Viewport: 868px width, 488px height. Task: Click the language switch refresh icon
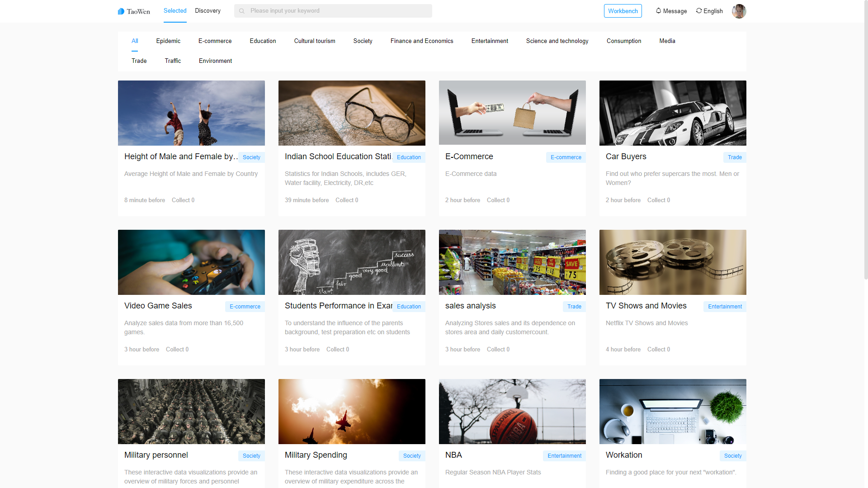coord(699,10)
